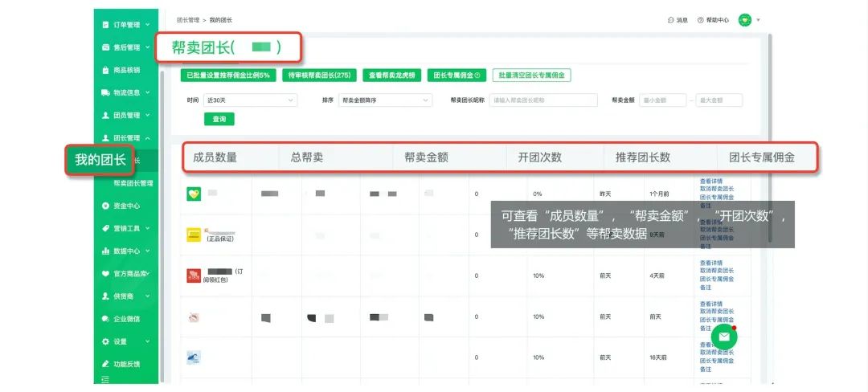Click the user avatar in top right
The width and height of the screenshot is (868, 392).
click(744, 19)
